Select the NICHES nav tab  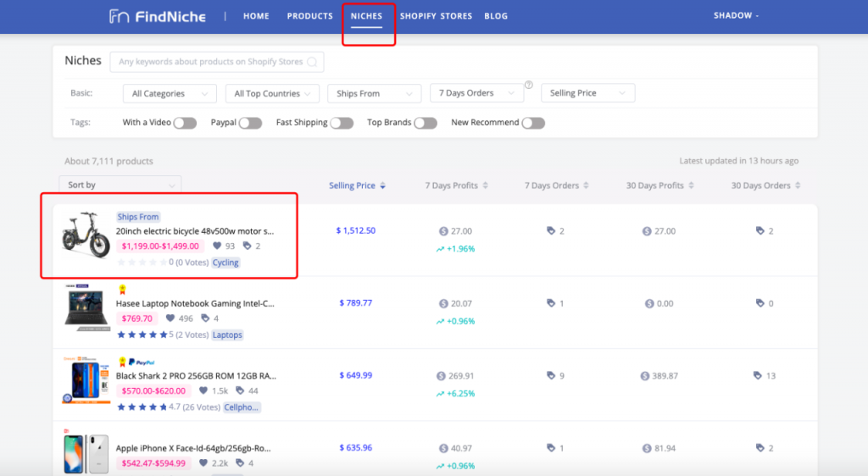coord(366,16)
